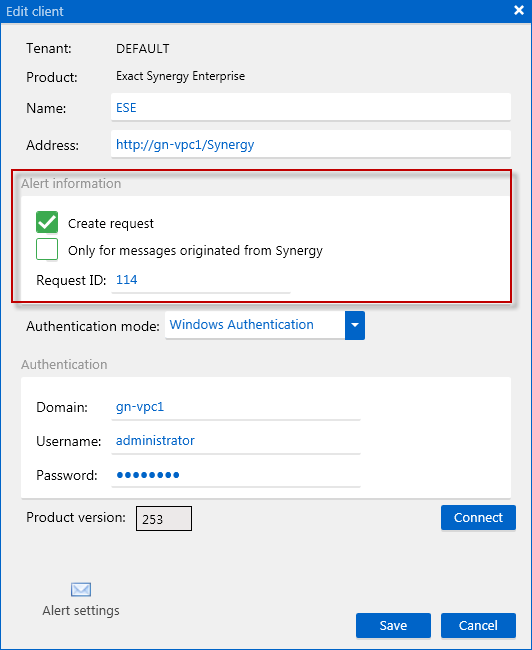Cancel editing the client
The width and height of the screenshot is (532, 650).
tap(478, 625)
